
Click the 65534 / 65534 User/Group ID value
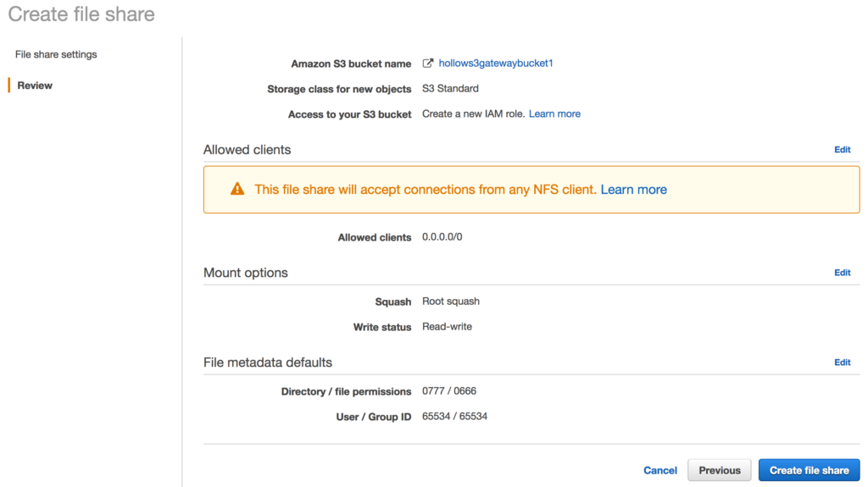454,417
